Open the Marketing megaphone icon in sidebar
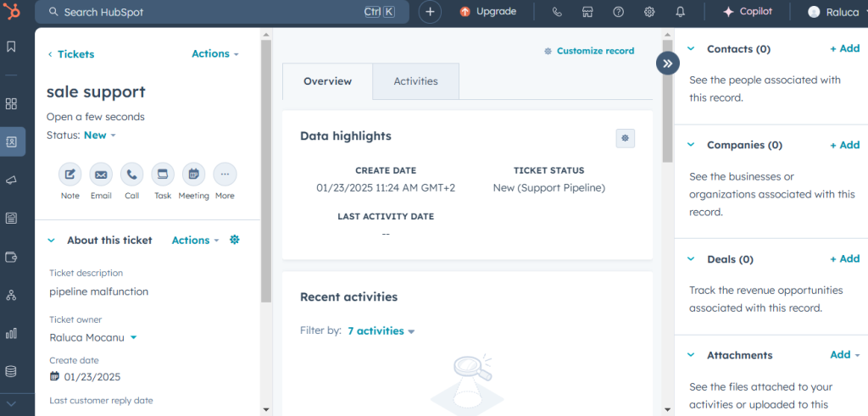Screen dimensions: 868x416 [11, 180]
